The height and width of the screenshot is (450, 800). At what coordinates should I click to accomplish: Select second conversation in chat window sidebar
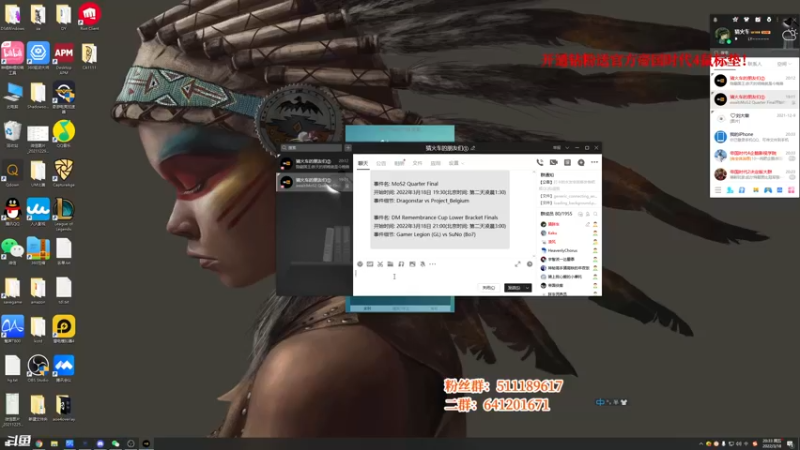[314, 182]
